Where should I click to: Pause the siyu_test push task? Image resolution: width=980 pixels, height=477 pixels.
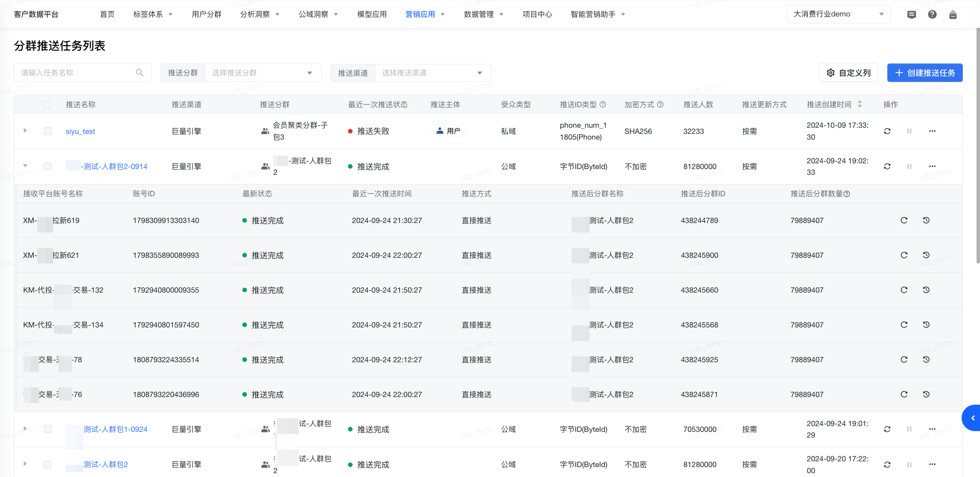pos(909,131)
